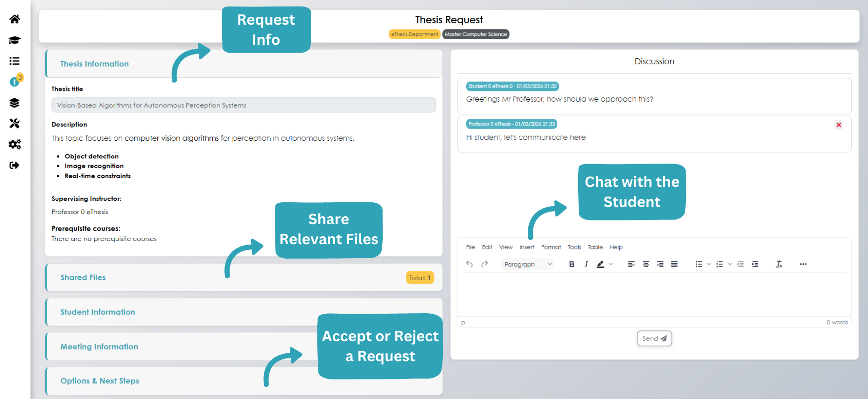
Task: Toggle bold formatting in editor
Action: (x=572, y=264)
